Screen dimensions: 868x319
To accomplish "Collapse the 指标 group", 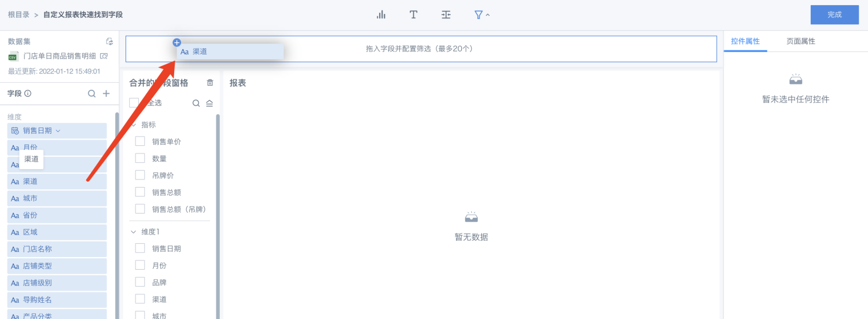I will tap(134, 124).
